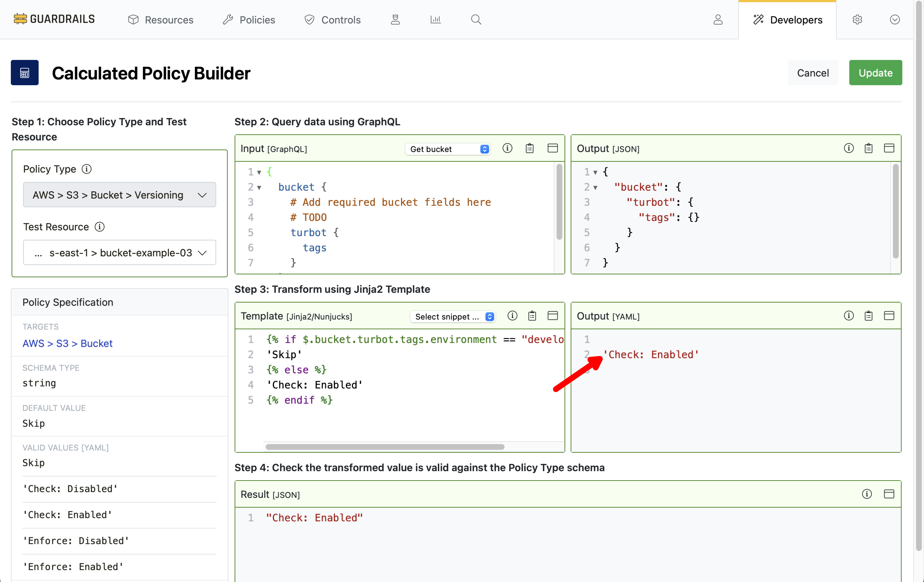Viewport: 924px width, 582px height.
Task: Click info icon next to Policy Type
Action: click(87, 169)
